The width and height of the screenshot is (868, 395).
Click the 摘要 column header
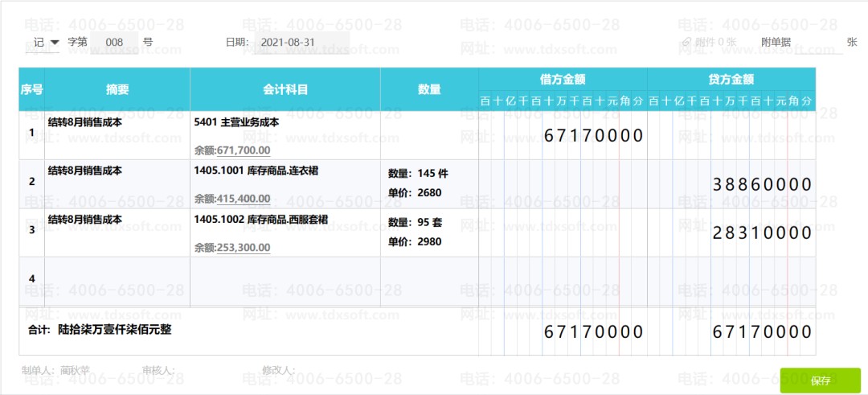click(117, 89)
